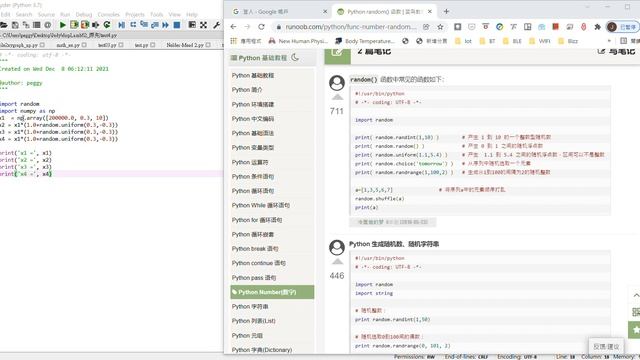Open WiFi bookmark folder
Viewport: 640px width, 360px height.
point(540,41)
